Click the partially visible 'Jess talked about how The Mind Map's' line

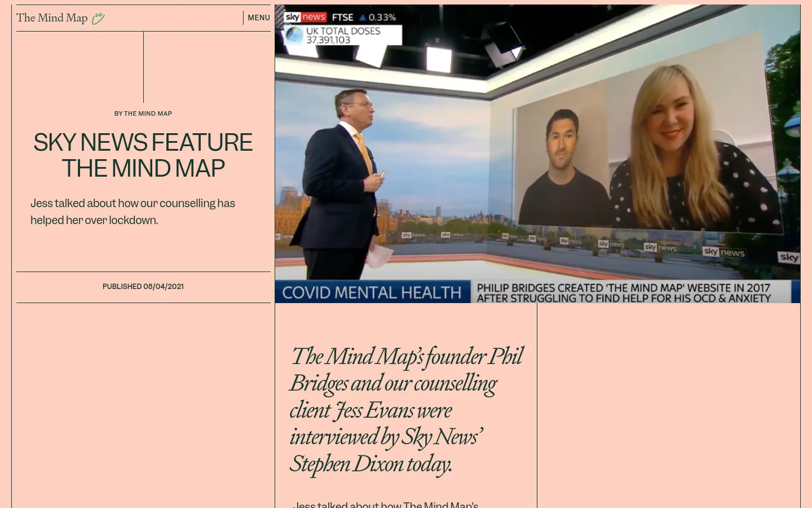pos(386,504)
